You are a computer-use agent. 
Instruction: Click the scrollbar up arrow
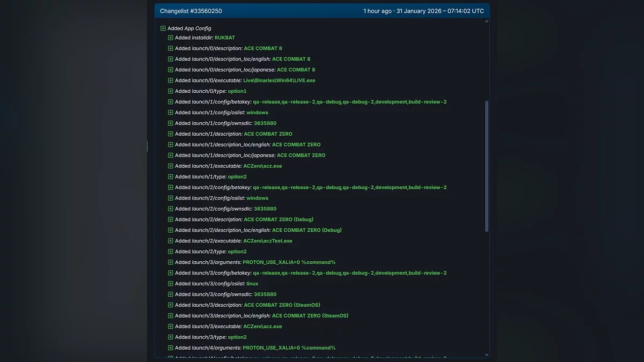point(487,21)
